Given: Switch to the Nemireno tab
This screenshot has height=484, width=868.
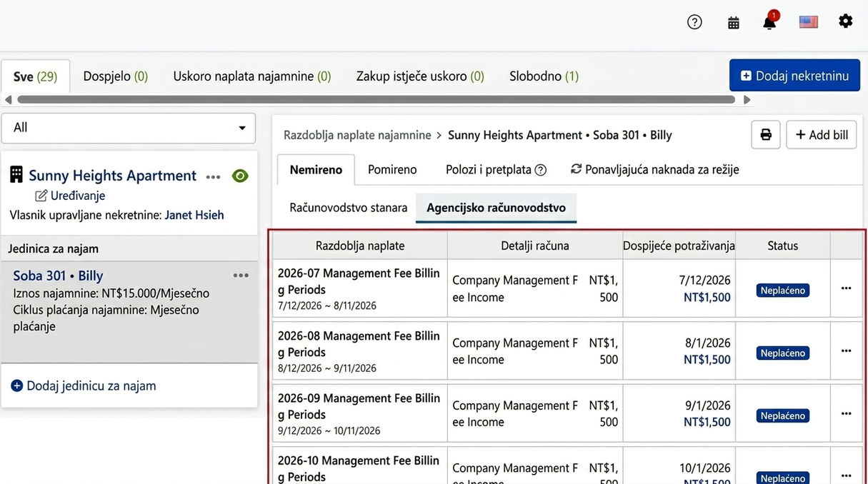Looking at the screenshot, I should click(316, 170).
